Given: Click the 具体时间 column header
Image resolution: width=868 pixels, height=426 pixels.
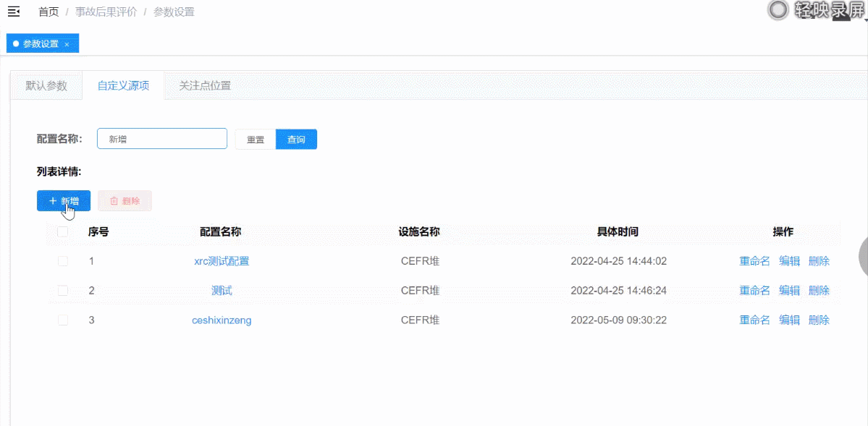Looking at the screenshot, I should (x=618, y=232).
